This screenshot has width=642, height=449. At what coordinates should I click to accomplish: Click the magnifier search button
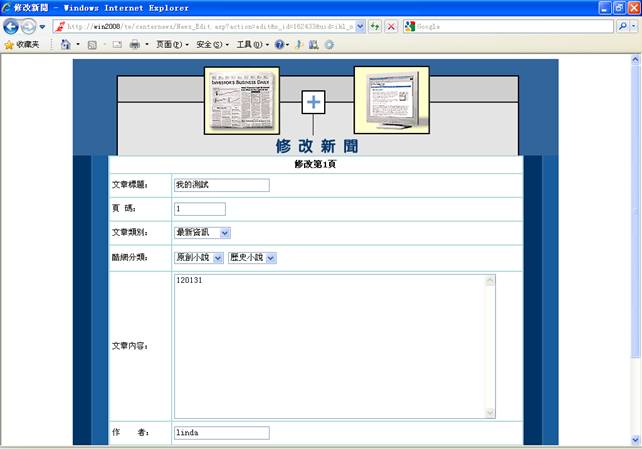(622, 26)
